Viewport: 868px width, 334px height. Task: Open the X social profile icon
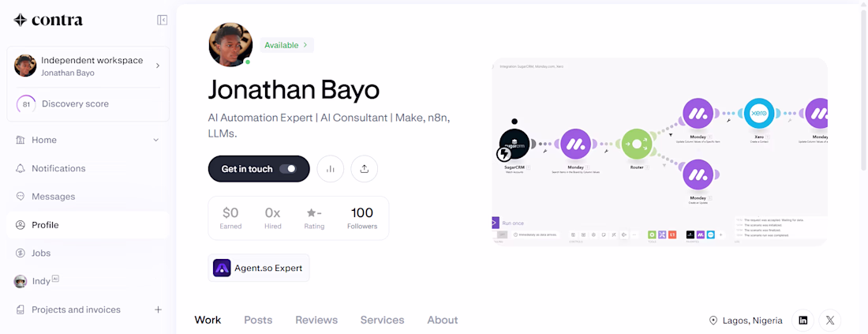[x=830, y=320]
